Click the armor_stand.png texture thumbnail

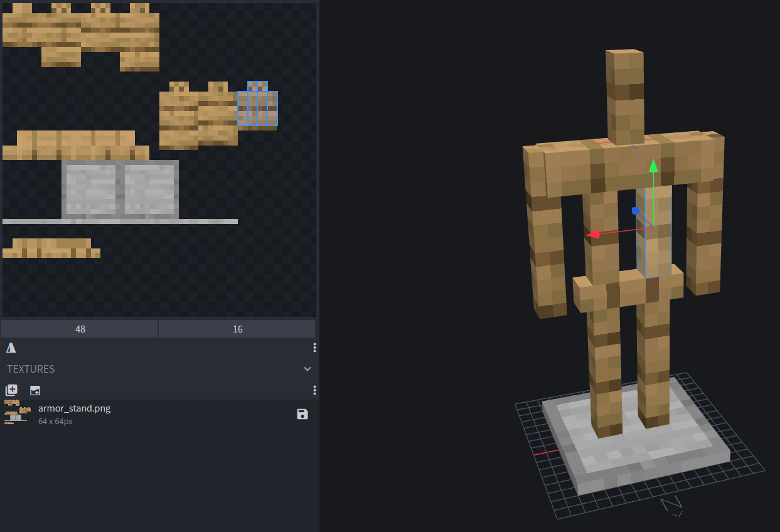[x=17, y=412]
